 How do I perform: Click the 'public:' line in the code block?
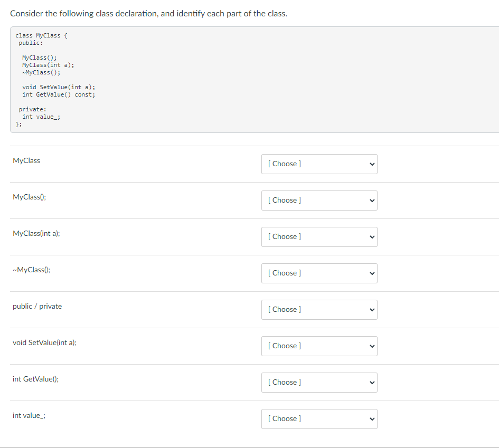click(x=31, y=42)
